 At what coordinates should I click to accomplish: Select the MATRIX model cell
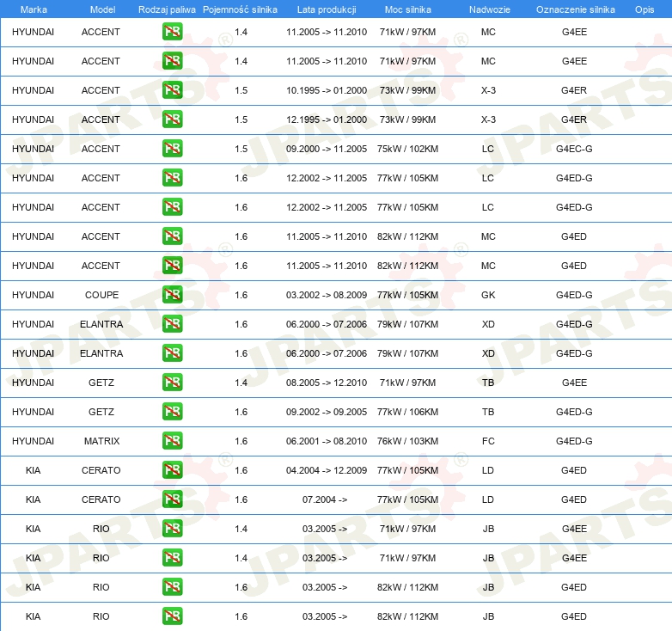[x=101, y=441]
